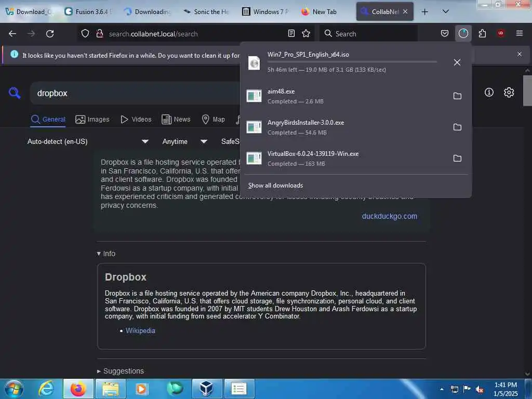Expand the Suggestions section
This screenshot has width=532, height=399.
click(121, 371)
